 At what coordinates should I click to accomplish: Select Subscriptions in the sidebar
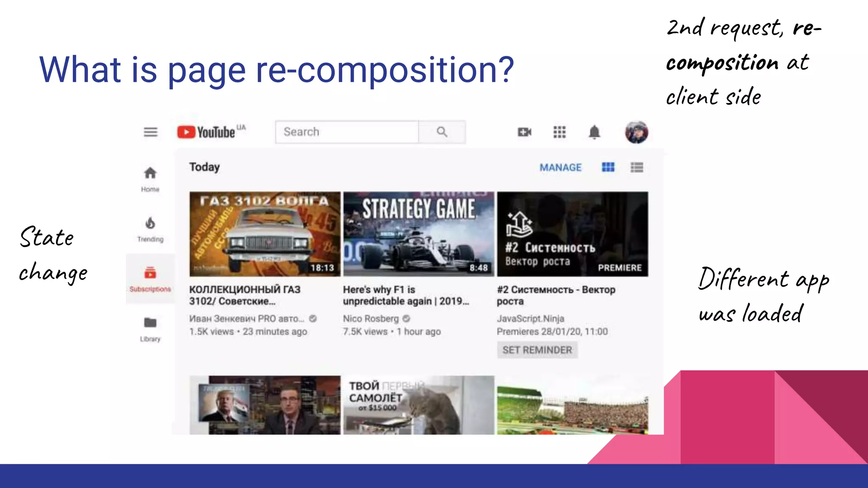150,279
